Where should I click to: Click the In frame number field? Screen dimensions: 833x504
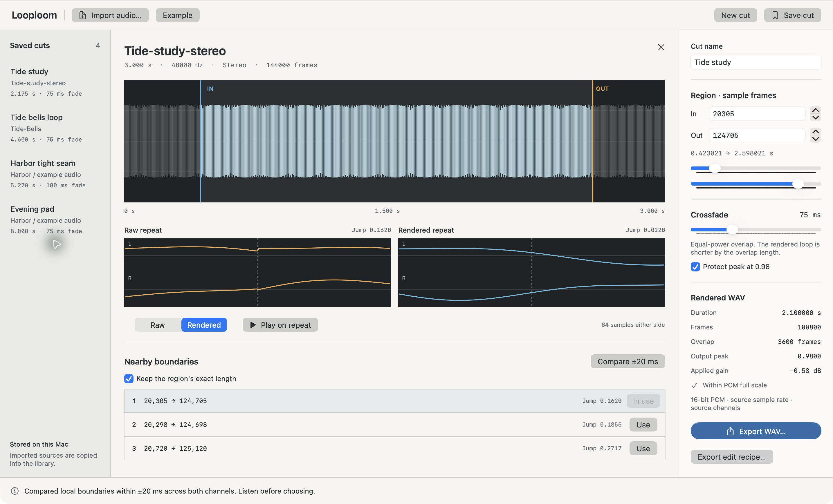(757, 114)
